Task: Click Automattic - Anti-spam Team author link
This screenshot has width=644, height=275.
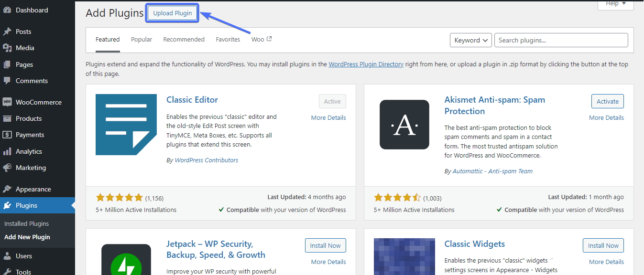Action: pyautogui.click(x=492, y=171)
